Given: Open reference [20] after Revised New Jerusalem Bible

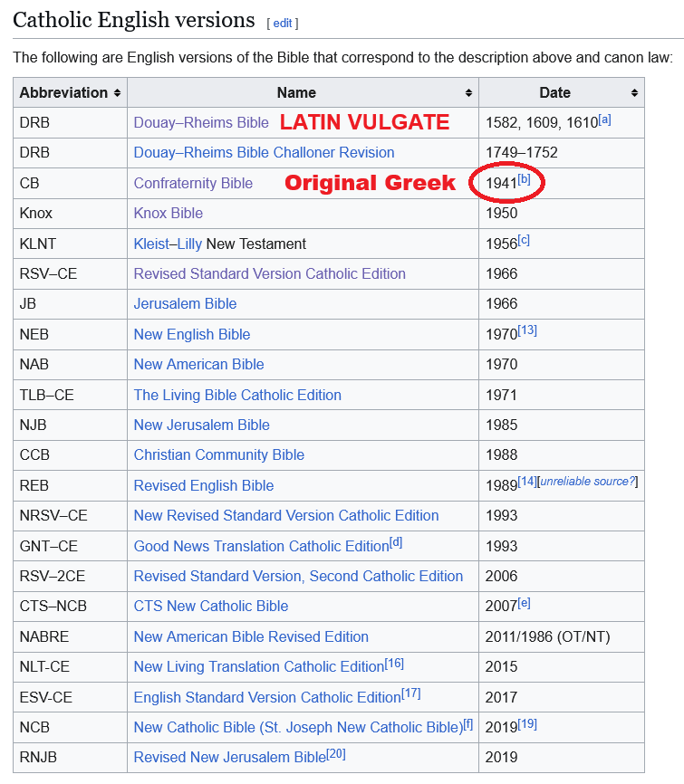Looking at the screenshot, I should point(336,753).
